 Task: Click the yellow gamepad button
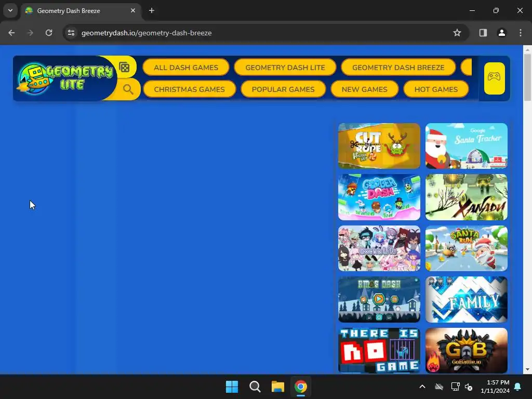[494, 78]
